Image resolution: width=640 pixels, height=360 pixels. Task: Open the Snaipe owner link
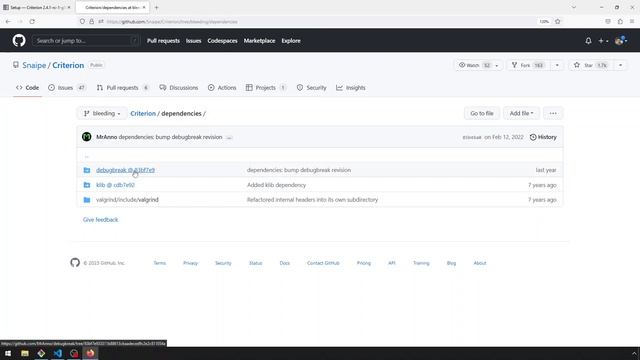coord(34,65)
